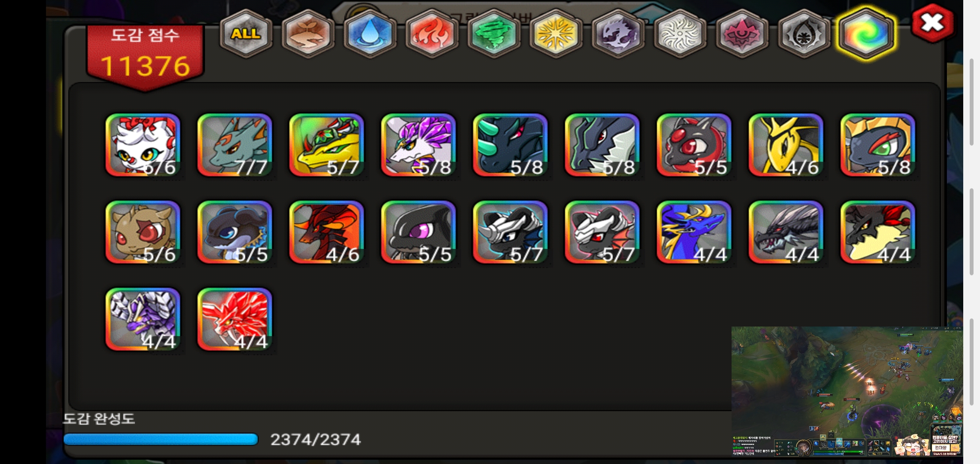Open the yellow crowned dragon marked 5/7

click(327, 145)
